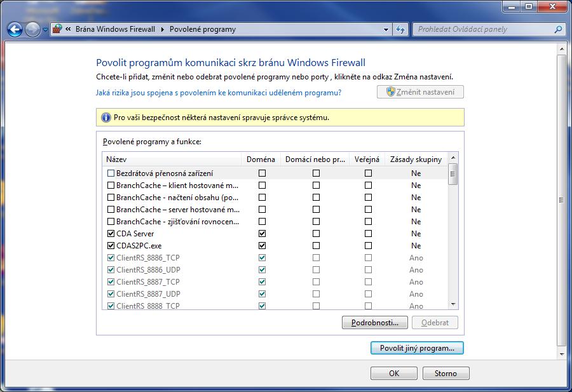
Task: Tick Doména box for Bezdrátová přenosná zařízení
Action: 262,173
